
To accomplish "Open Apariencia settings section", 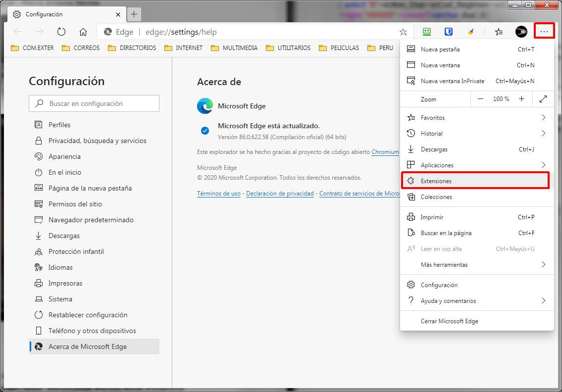I will (x=94, y=156).
